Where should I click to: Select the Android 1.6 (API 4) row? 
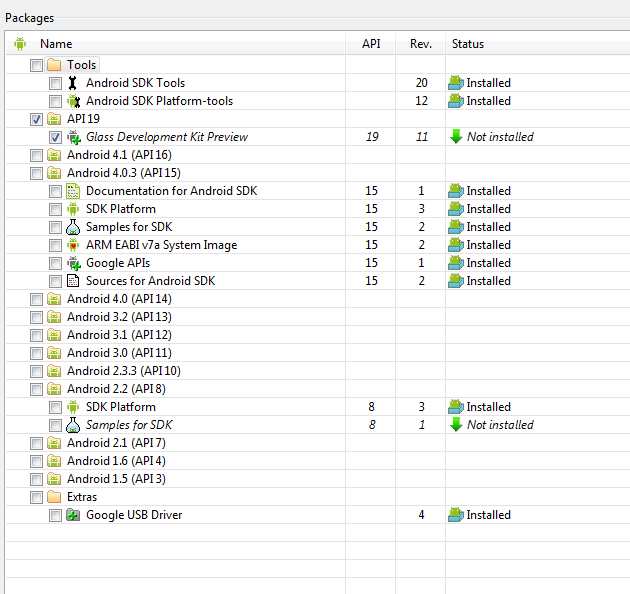[318, 461]
